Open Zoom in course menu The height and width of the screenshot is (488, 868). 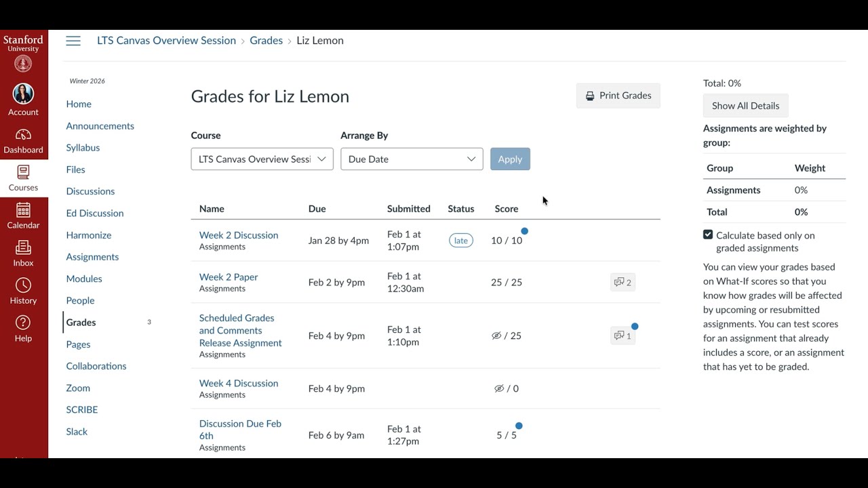point(78,388)
